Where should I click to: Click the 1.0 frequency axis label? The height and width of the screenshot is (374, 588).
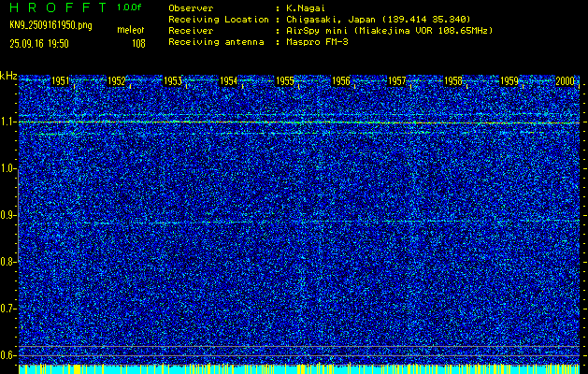[x=7, y=169]
